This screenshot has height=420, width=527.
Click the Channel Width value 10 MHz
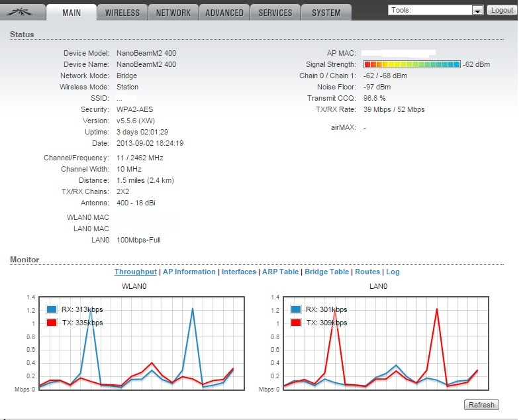[x=128, y=169]
